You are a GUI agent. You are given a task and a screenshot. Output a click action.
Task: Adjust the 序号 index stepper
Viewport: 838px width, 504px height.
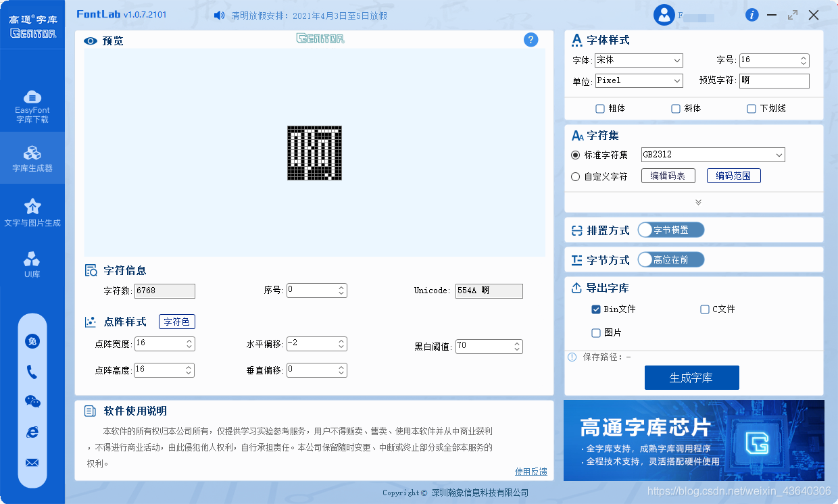click(x=341, y=291)
